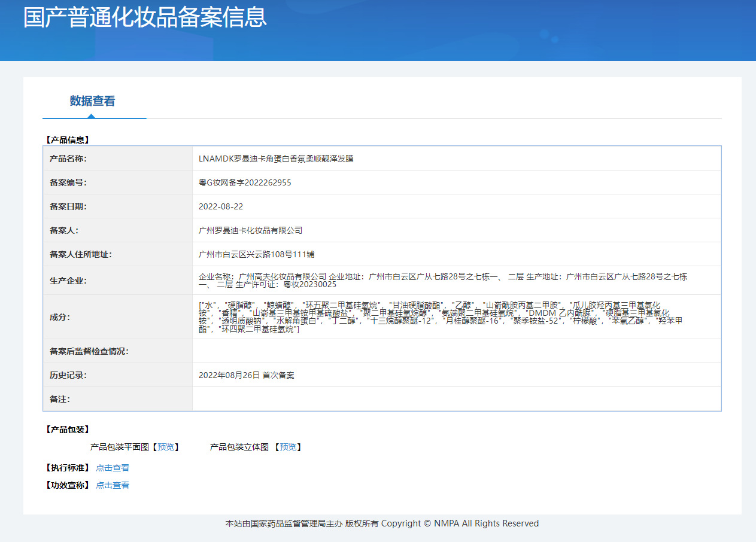Click the 备注 label cell

118,399
